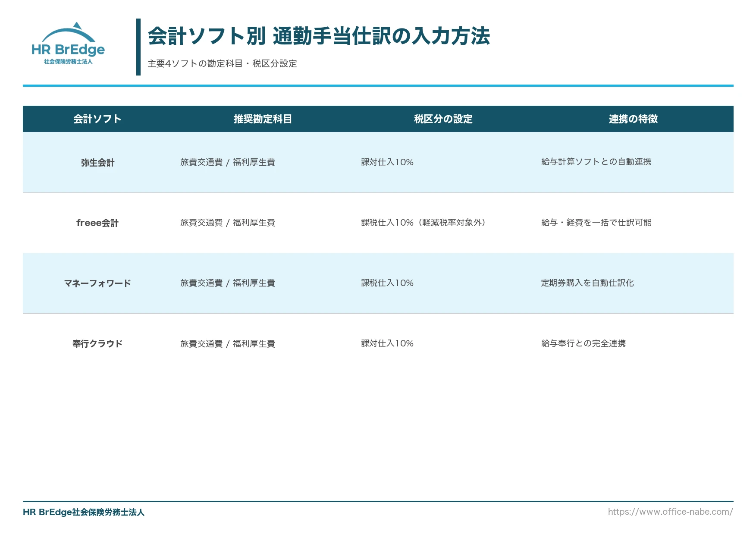Click the 推奨勘定科目 column header
The image size is (756, 535).
[x=263, y=119]
